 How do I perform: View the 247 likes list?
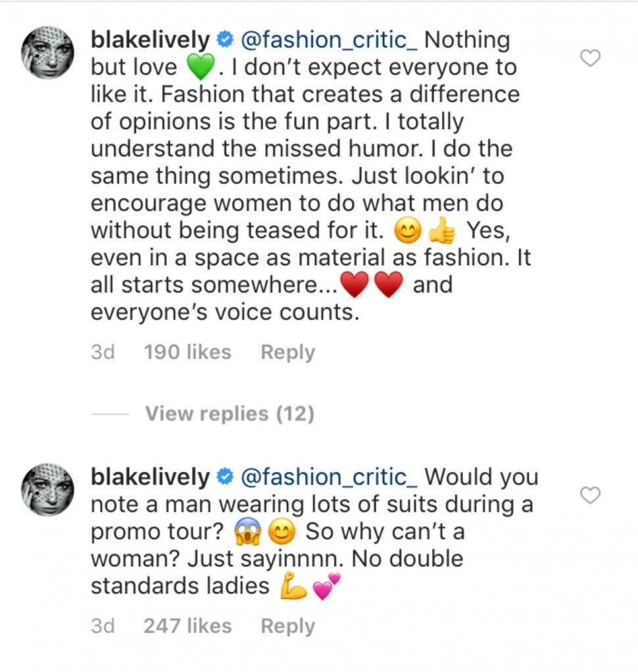187,626
